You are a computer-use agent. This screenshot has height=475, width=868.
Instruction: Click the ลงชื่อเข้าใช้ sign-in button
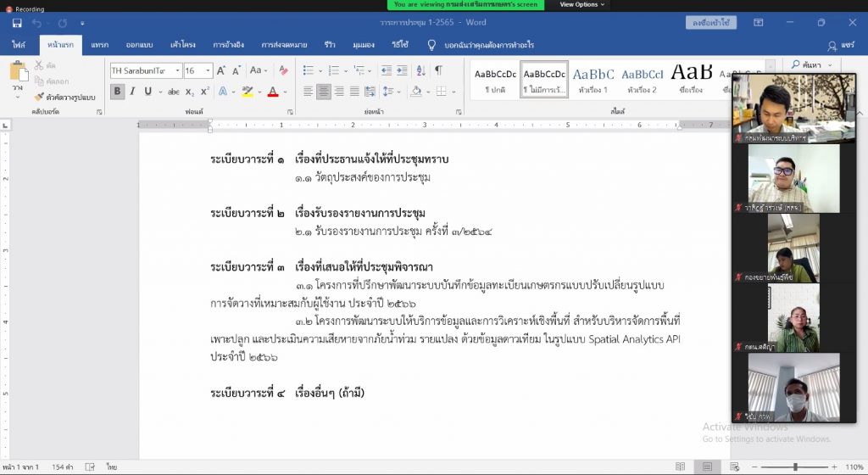(x=710, y=23)
